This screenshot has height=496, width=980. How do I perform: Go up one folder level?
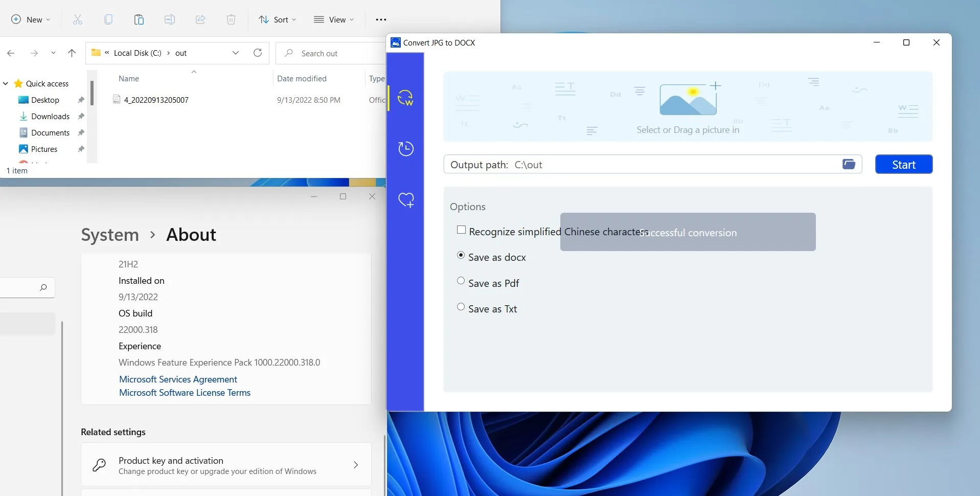pyautogui.click(x=72, y=53)
